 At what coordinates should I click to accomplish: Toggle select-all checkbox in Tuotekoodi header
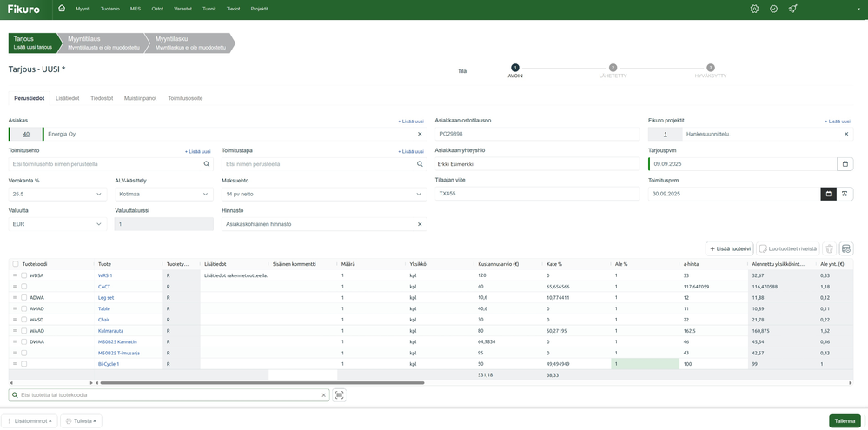coord(16,264)
